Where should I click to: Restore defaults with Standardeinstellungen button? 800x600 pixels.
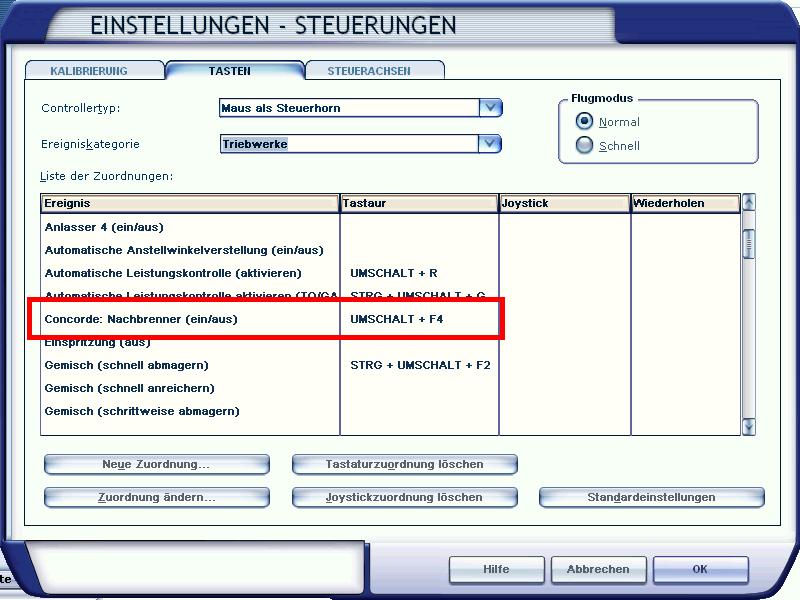pos(652,497)
